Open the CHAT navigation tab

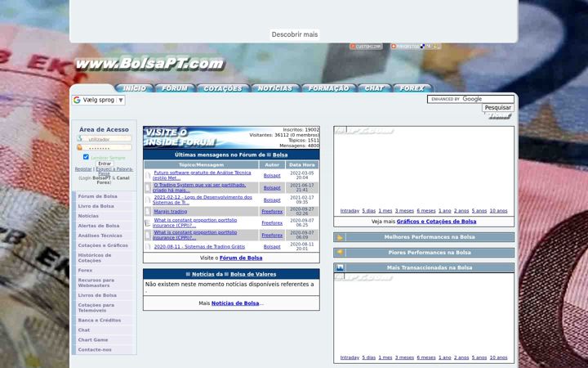[374, 88]
